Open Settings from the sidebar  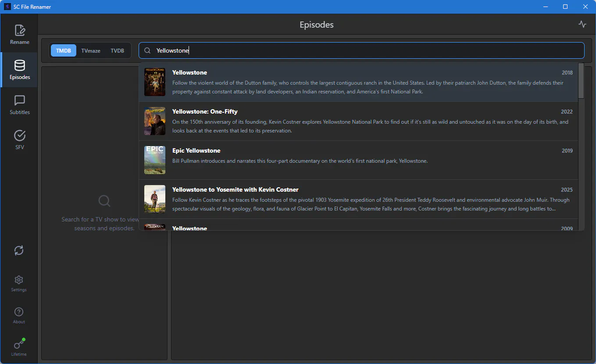[x=19, y=283]
